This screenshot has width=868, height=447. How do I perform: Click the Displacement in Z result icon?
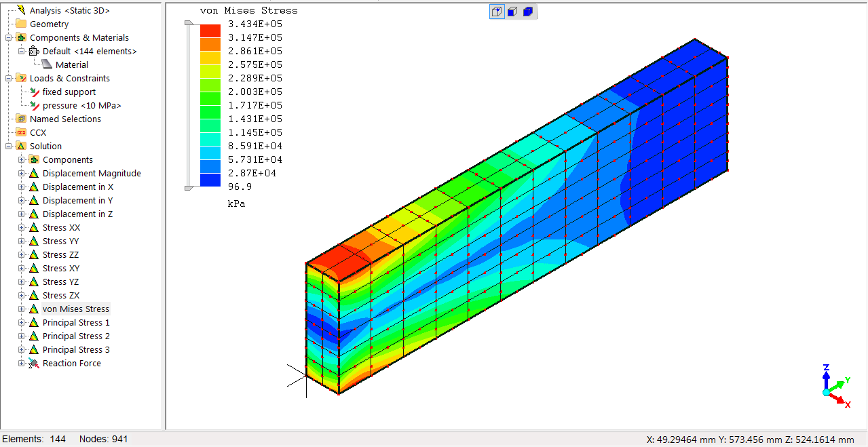pyautogui.click(x=34, y=214)
